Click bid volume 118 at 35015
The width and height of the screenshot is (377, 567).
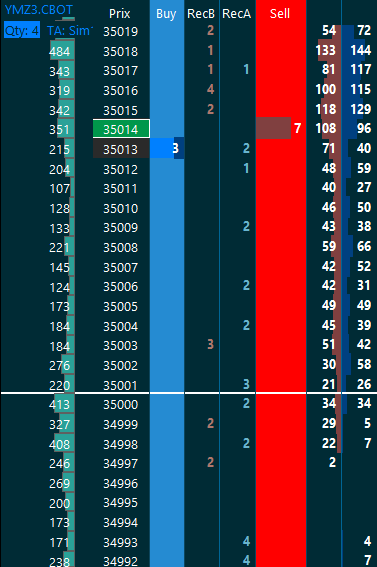point(326,109)
